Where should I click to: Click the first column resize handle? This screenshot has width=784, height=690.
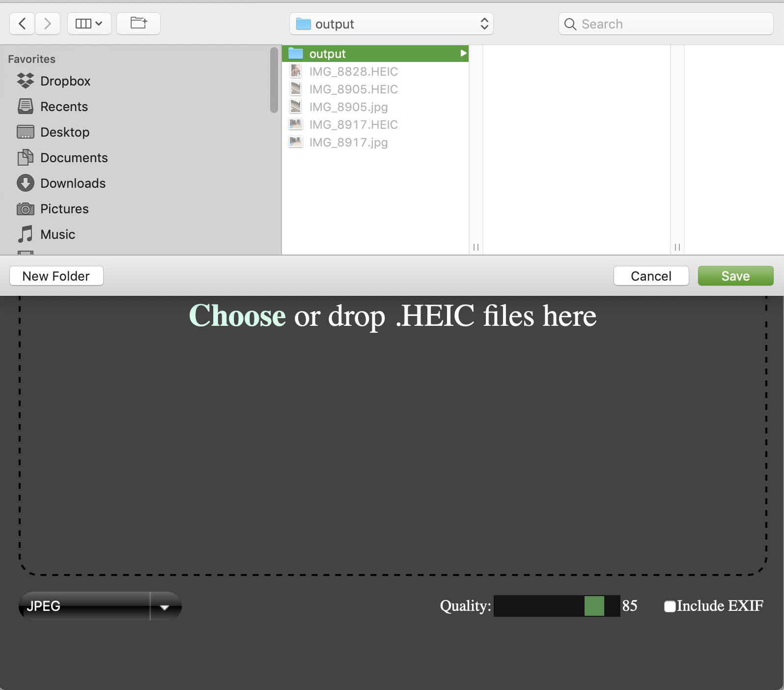pyautogui.click(x=476, y=247)
